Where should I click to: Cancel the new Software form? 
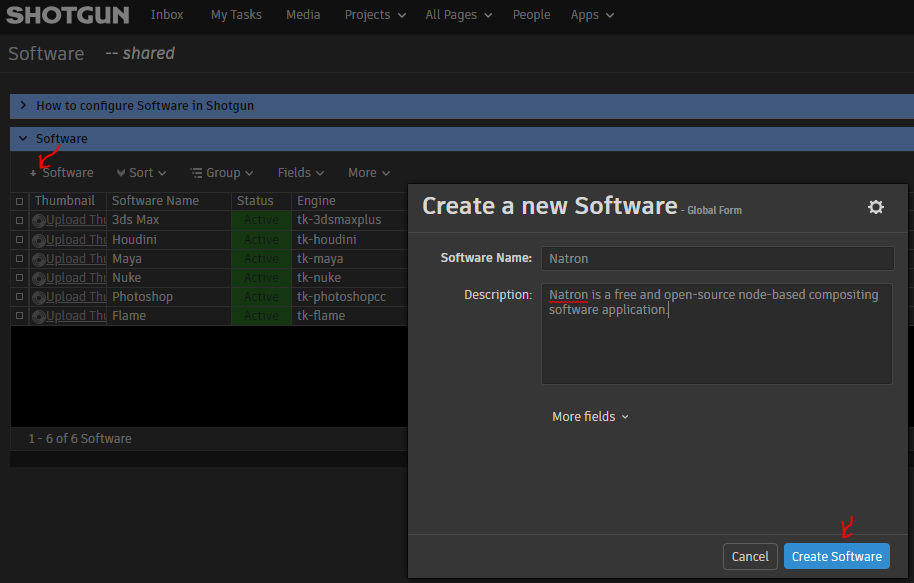coord(750,556)
